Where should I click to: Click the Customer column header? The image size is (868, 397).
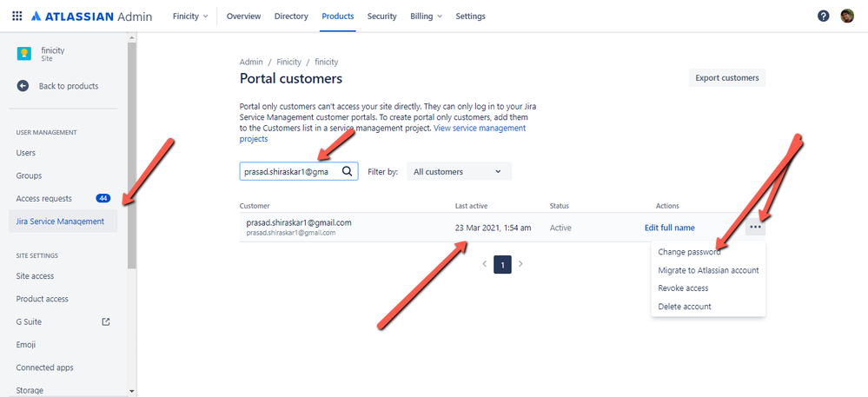[x=255, y=206]
